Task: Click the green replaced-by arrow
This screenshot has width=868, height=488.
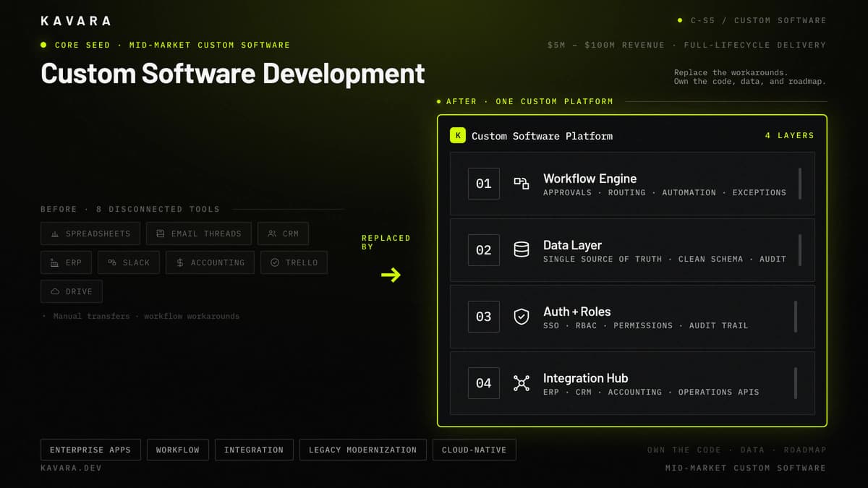Action: 391,275
